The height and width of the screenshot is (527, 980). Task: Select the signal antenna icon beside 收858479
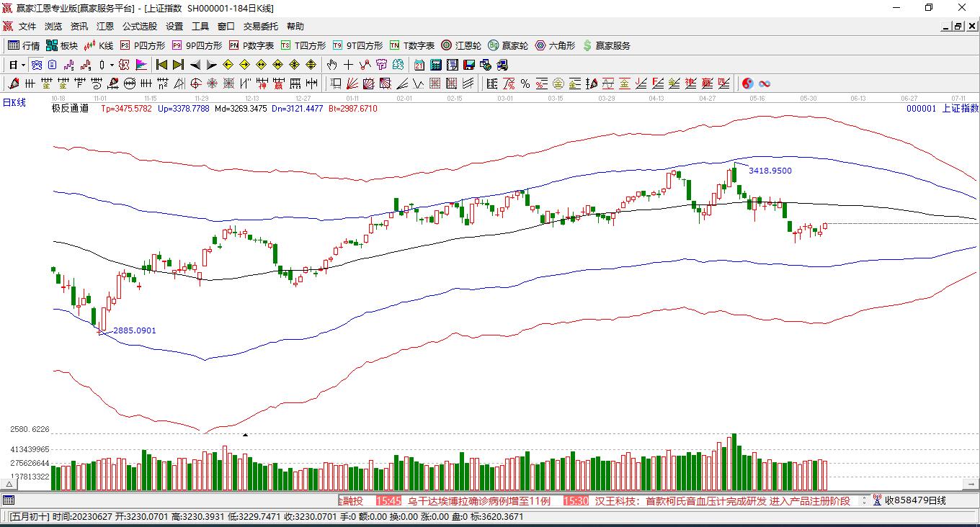(x=877, y=500)
